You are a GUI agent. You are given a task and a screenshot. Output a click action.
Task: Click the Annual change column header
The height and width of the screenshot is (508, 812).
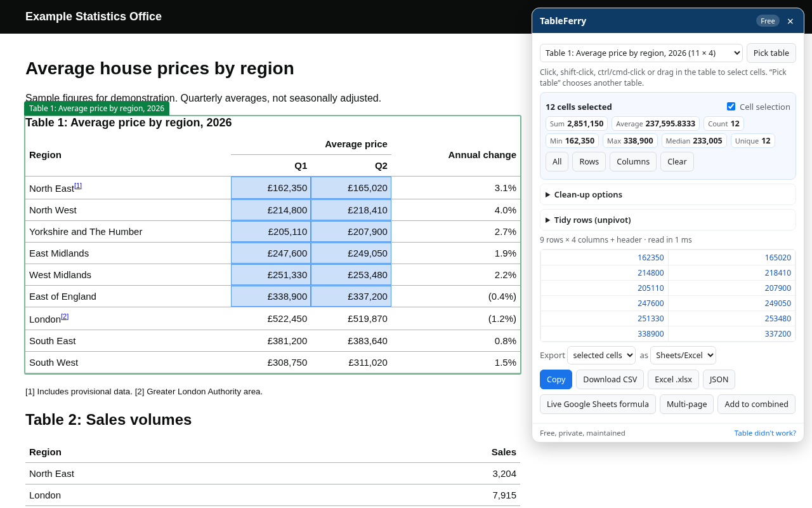pos(456,155)
